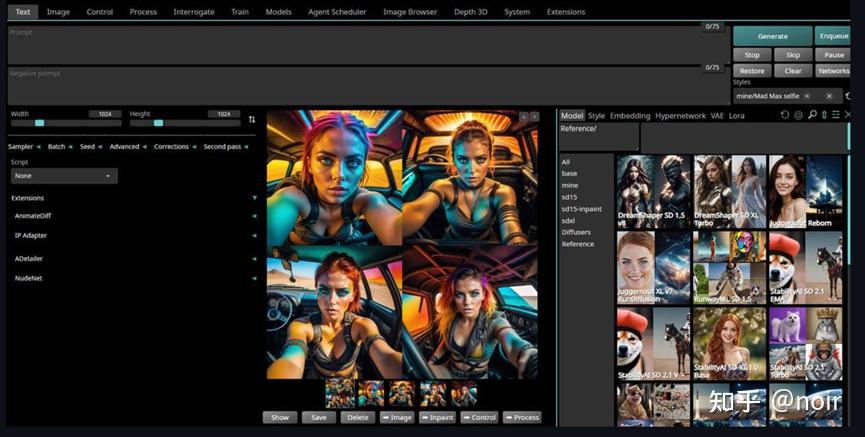Screen dimensions: 865x437
Task: Select the Embedding tab in networks panel
Action: 630,116
